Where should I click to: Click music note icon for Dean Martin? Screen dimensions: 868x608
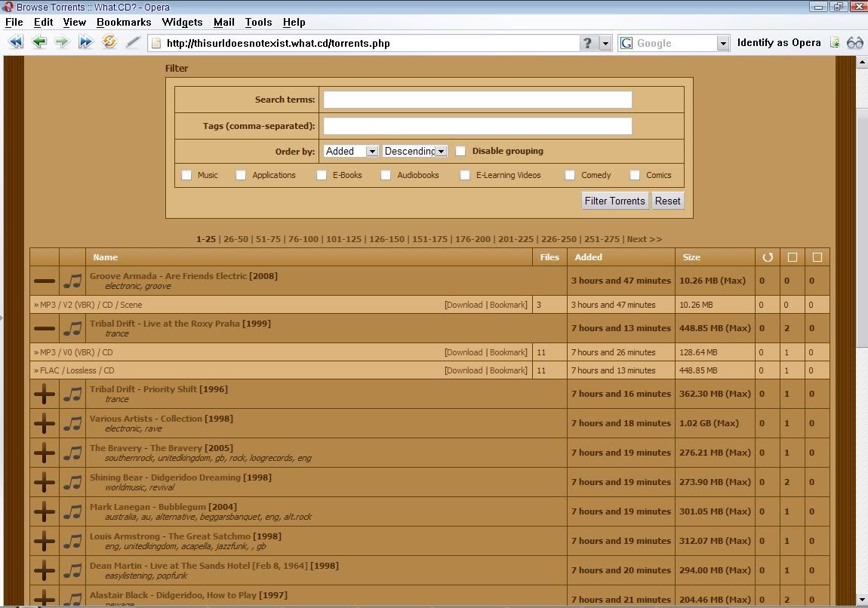point(72,570)
